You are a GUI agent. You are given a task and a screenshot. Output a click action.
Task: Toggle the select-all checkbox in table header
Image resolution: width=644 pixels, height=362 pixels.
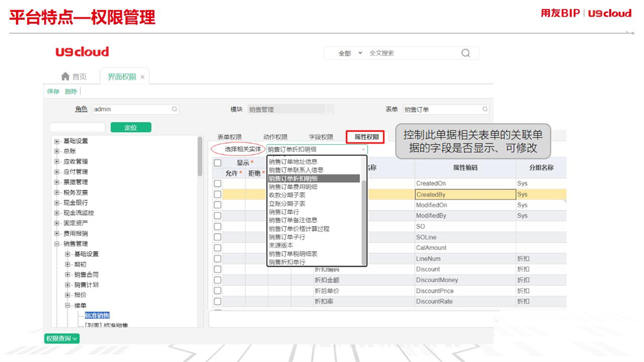click(x=218, y=163)
